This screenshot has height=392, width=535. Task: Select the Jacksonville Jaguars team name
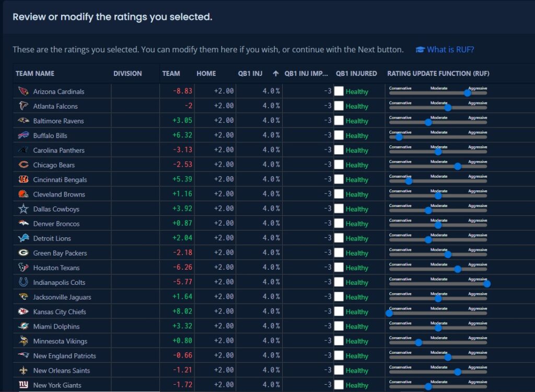click(x=62, y=297)
